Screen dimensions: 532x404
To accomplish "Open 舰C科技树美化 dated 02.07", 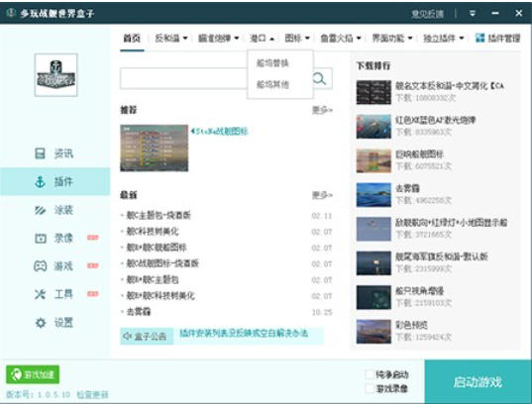I will click(153, 232).
